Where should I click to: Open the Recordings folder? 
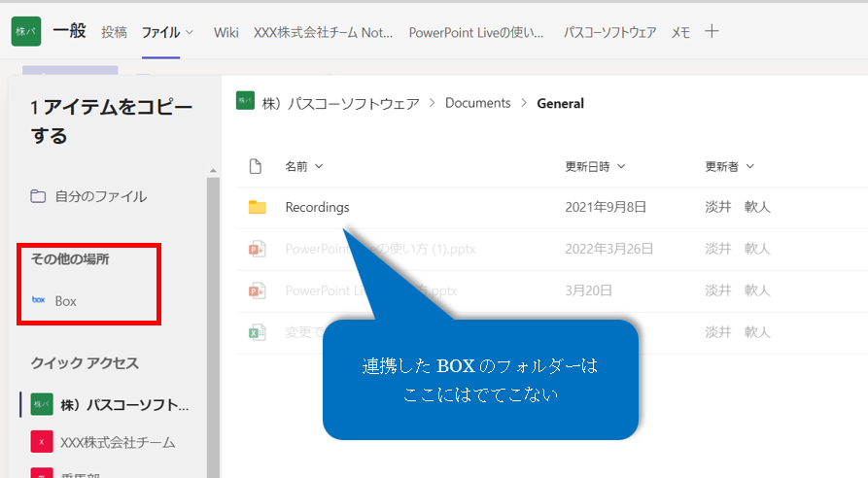pos(317,207)
